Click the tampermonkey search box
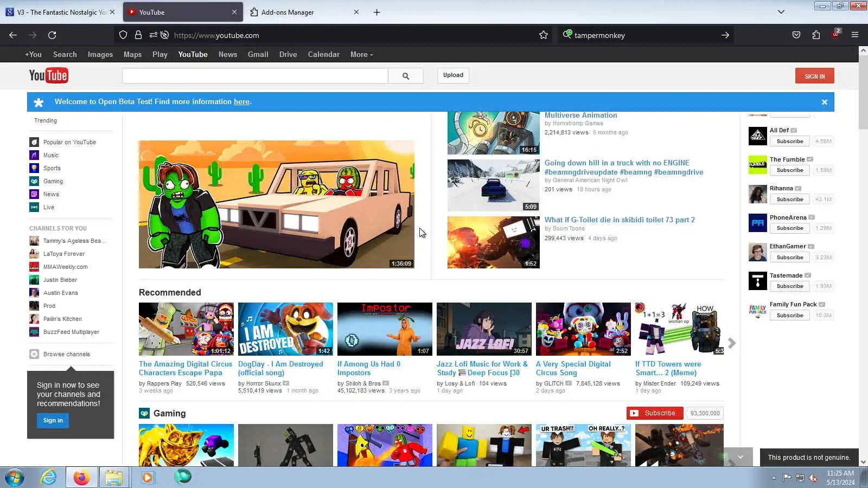 tap(646, 35)
